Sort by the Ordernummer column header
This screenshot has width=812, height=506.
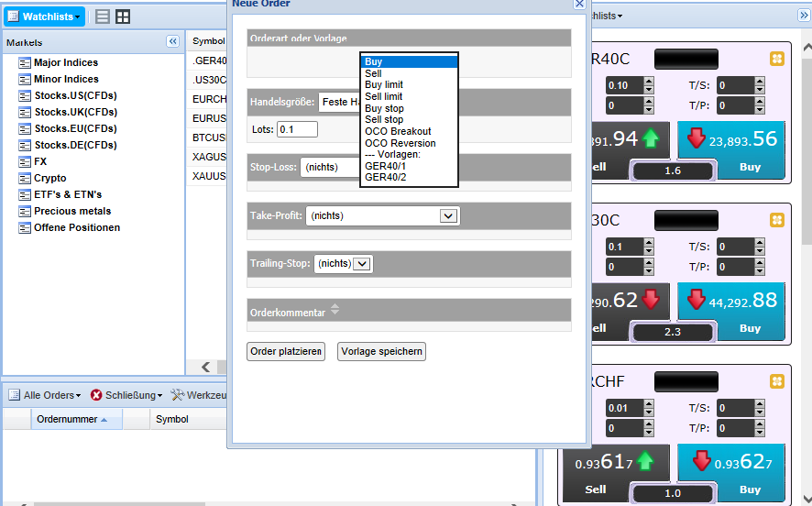[71, 419]
